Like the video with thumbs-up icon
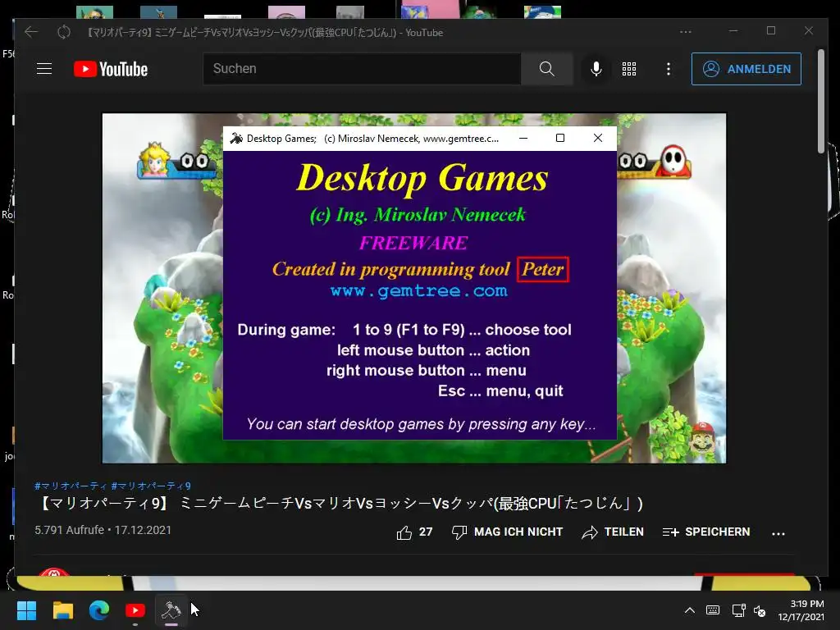This screenshot has height=630, width=840. pos(404,532)
